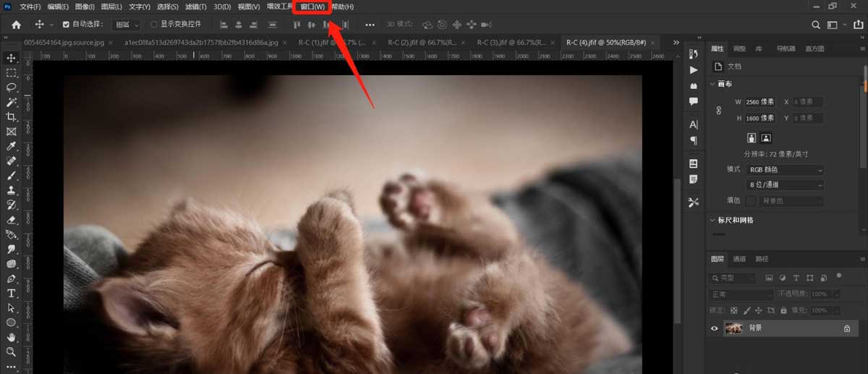Image resolution: width=868 pixels, height=374 pixels.
Task: Enable the 显示变换控件 checkbox
Action: [x=153, y=25]
